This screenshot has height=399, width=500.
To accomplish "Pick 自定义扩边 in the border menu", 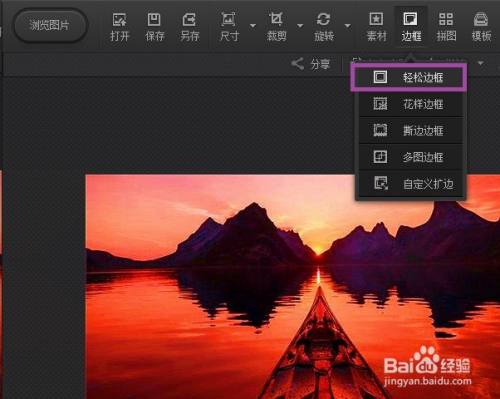I will tap(411, 184).
